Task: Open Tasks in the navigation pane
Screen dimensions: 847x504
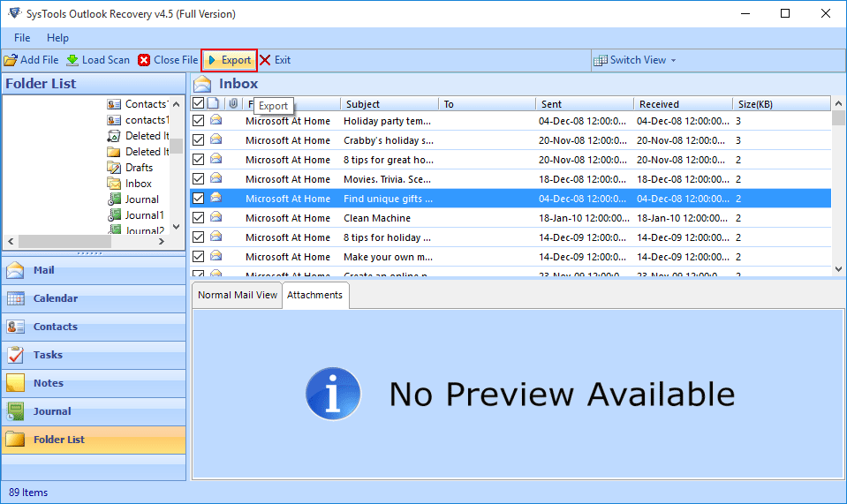Action: pyautogui.click(x=94, y=355)
